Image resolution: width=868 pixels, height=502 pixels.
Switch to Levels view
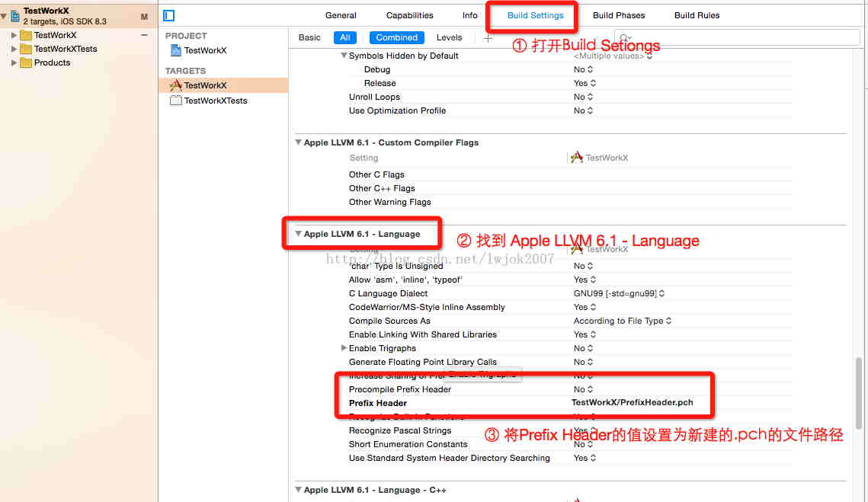(x=449, y=37)
